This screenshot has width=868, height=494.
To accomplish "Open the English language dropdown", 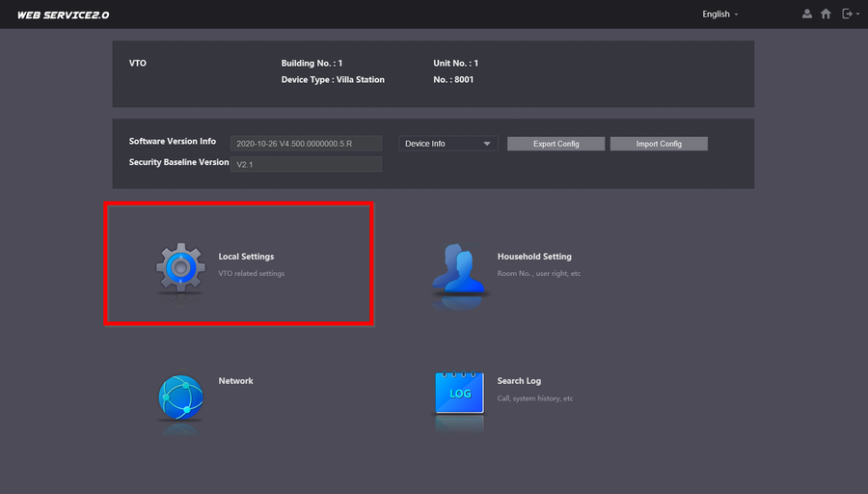I will [x=720, y=14].
